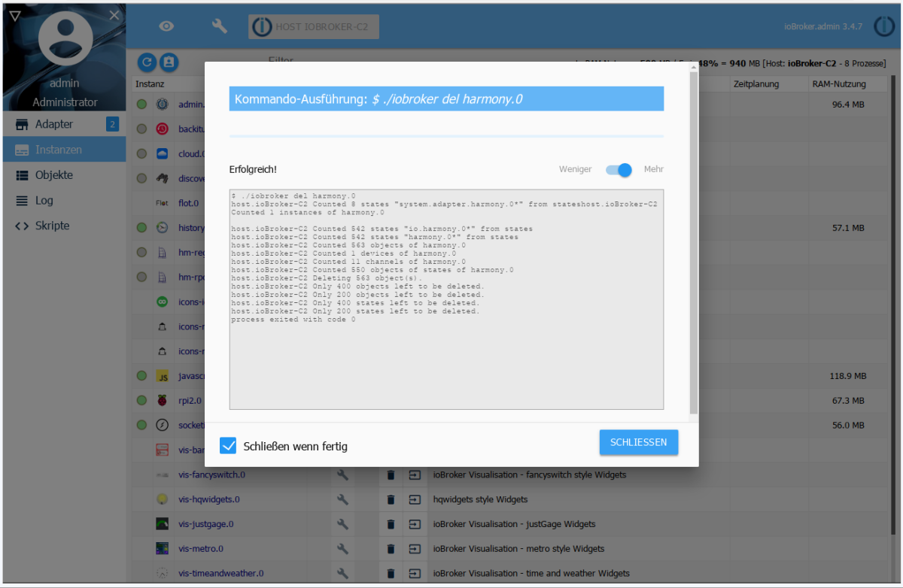Open the Log page in sidebar
Image resolution: width=903 pixels, height=588 pixels.
[x=64, y=201]
